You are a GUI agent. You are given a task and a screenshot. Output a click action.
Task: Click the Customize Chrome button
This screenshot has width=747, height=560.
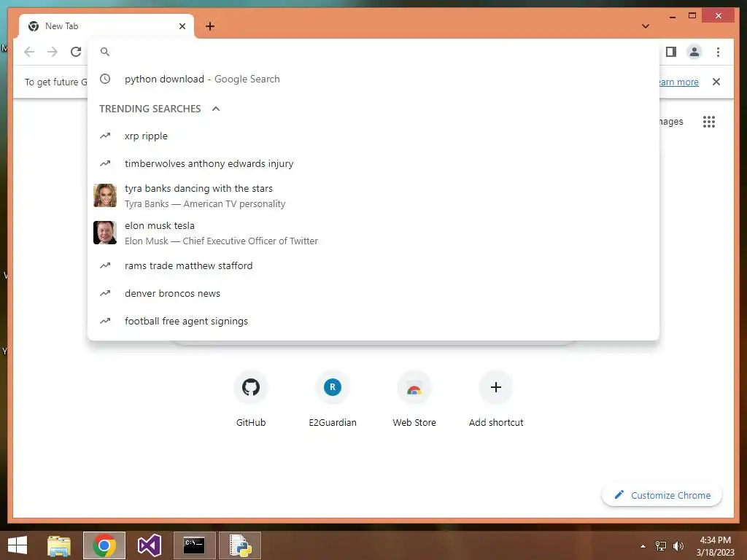coord(662,495)
